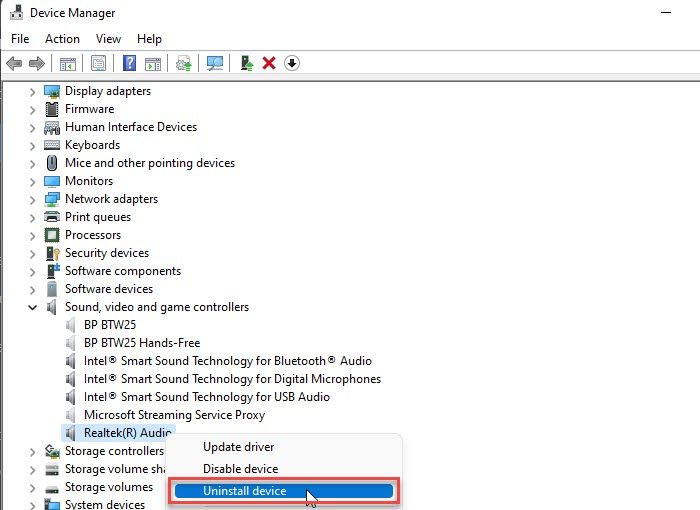The image size is (700, 510).
Task: Select the Realtek(R) Audio device
Action: point(128,433)
